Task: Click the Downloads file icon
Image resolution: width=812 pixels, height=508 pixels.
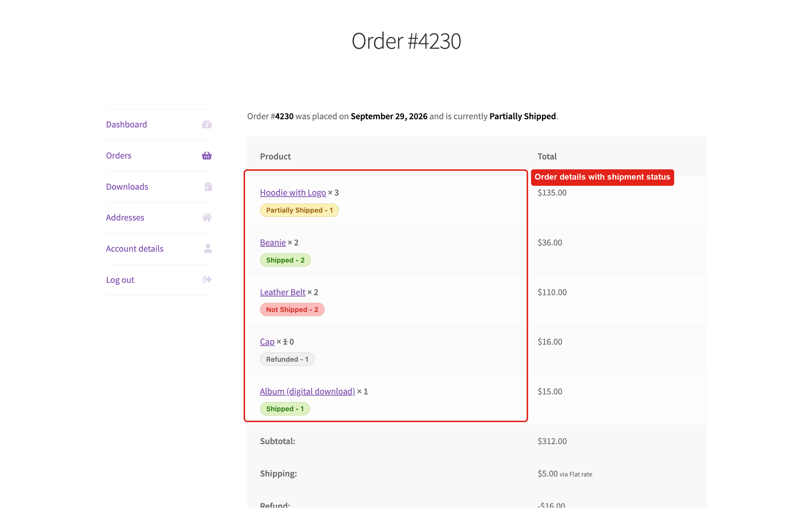Action: tap(208, 186)
